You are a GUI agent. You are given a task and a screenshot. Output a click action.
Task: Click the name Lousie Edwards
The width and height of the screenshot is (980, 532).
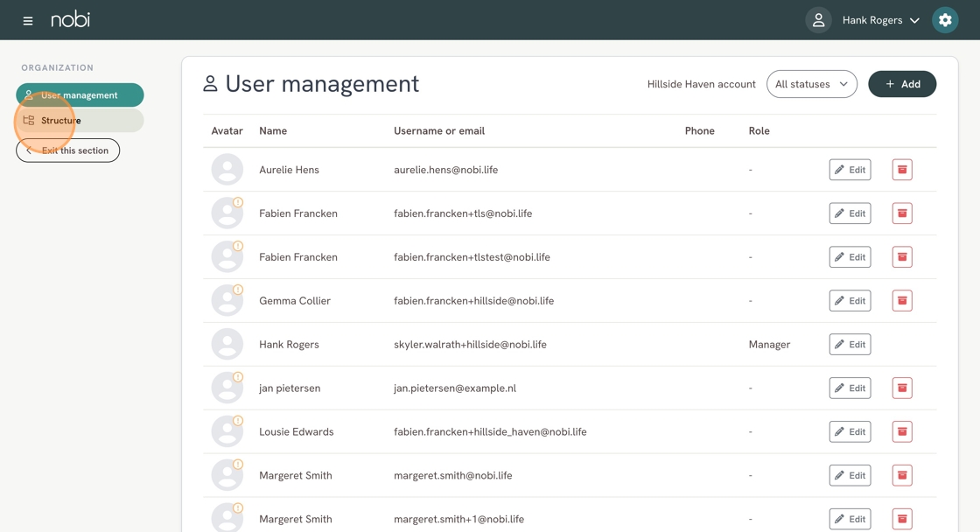tap(297, 432)
